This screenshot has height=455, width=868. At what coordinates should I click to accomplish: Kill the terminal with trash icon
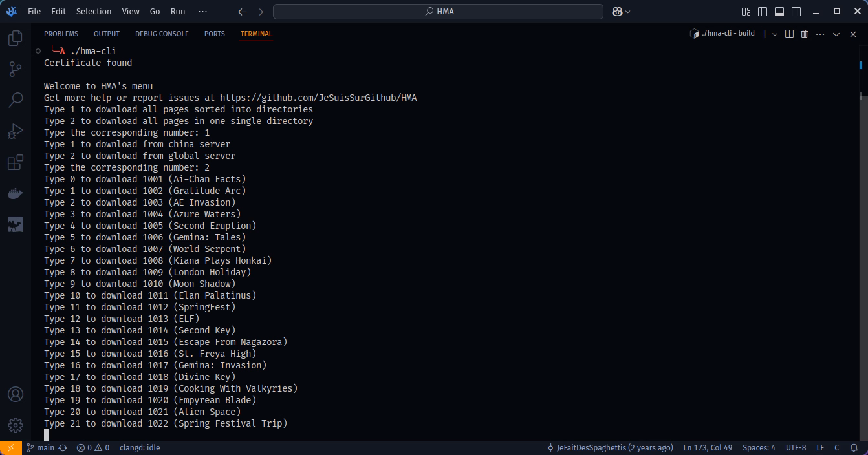(805, 34)
